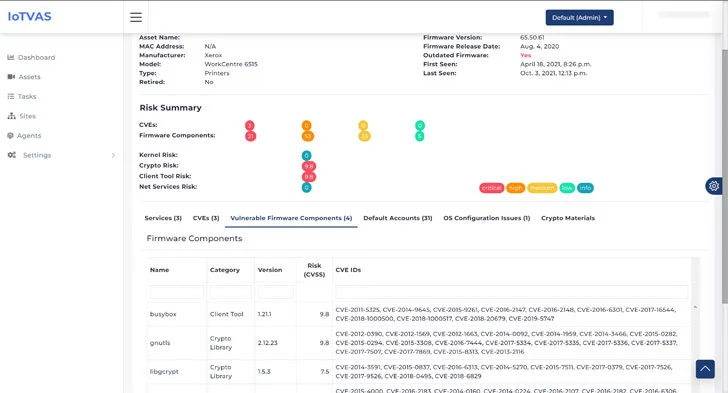Click the Crypto Risk score badge
728x393 pixels.
(x=309, y=166)
